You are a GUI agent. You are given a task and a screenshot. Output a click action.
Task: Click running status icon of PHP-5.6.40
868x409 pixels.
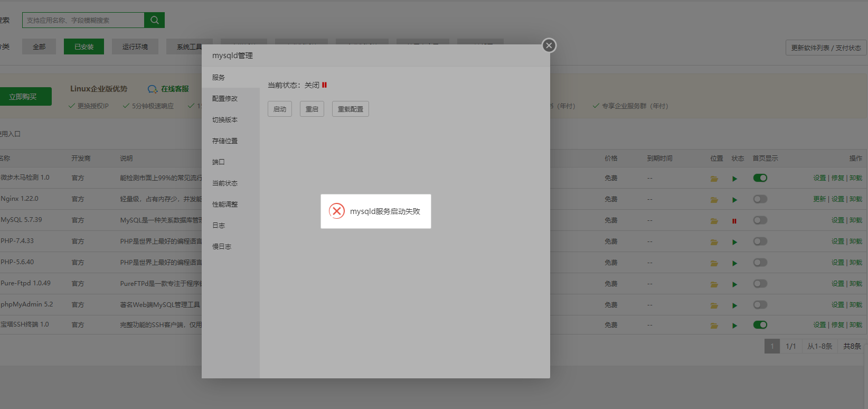pyautogui.click(x=734, y=263)
